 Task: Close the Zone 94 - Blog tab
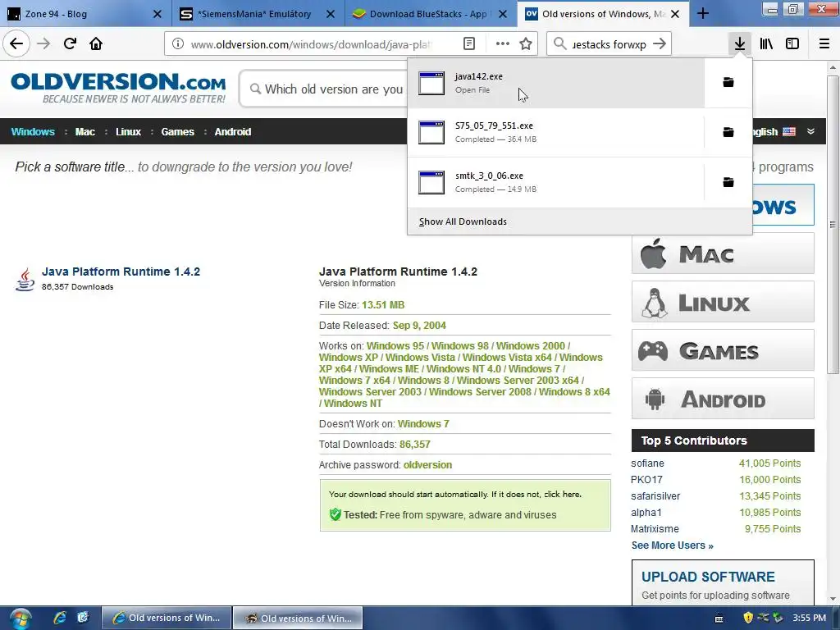point(157,15)
